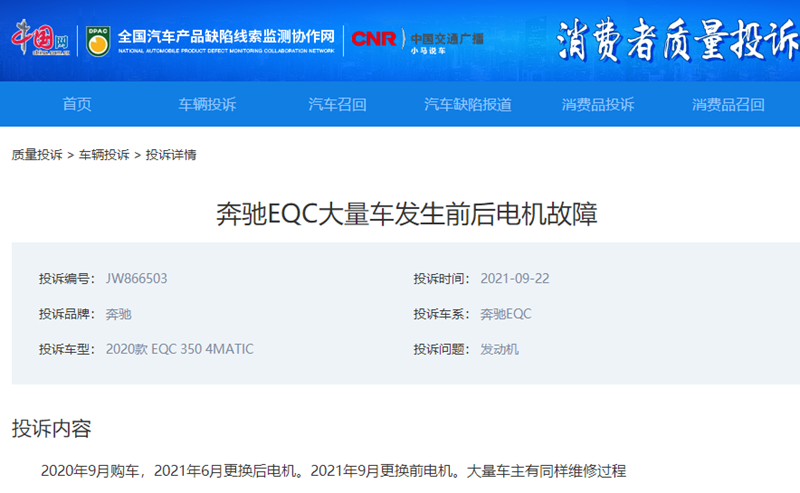
Task: Go to 首页 in navigation bar
Action: click(77, 104)
